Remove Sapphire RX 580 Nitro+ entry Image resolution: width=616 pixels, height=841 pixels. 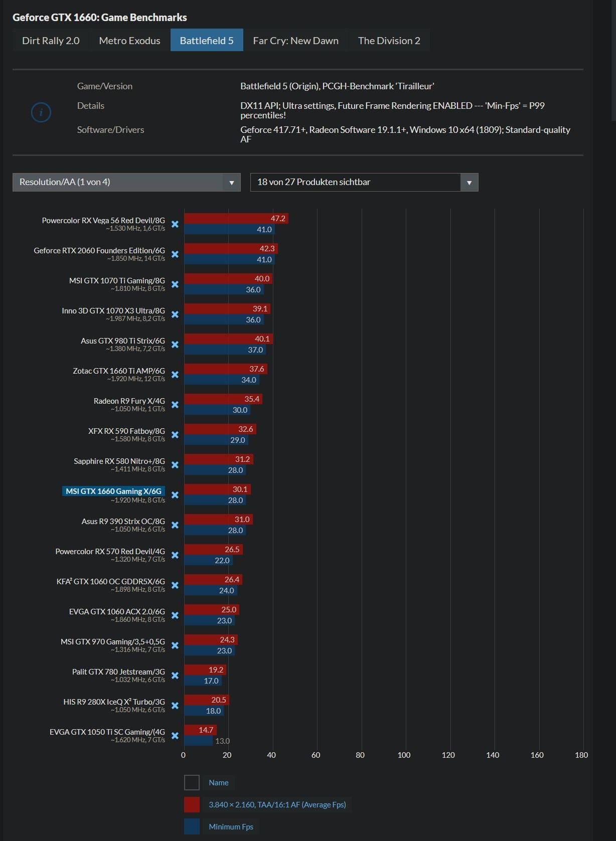(x=175, y=465)
